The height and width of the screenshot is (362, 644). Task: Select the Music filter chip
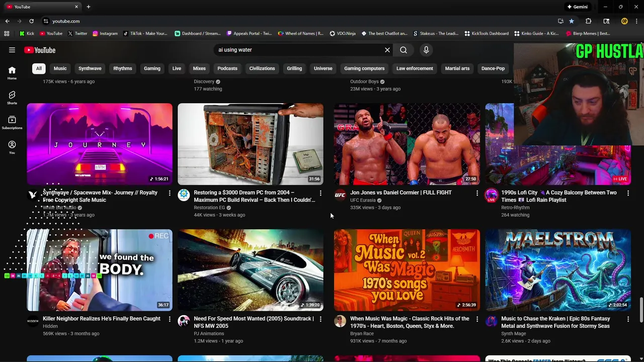pyautogui.click(x=60, y=68)
